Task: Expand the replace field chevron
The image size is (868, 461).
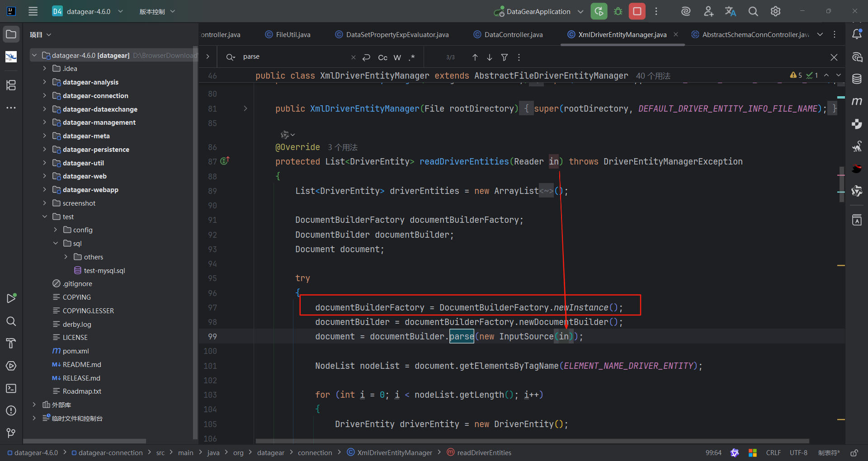Action: 208,56
